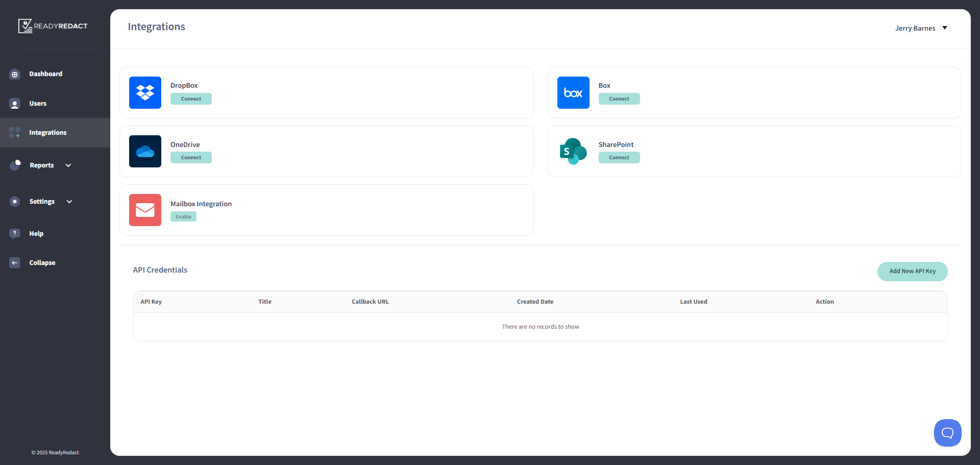The image size is (980, 465).
Task: Connect the DropBox integration
Action: [191, 99]
